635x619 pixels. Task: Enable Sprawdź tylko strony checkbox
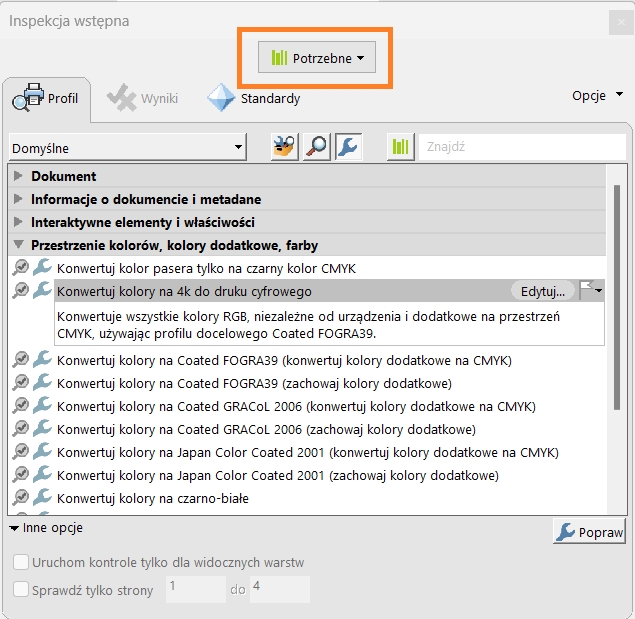(x=21, y=589)
